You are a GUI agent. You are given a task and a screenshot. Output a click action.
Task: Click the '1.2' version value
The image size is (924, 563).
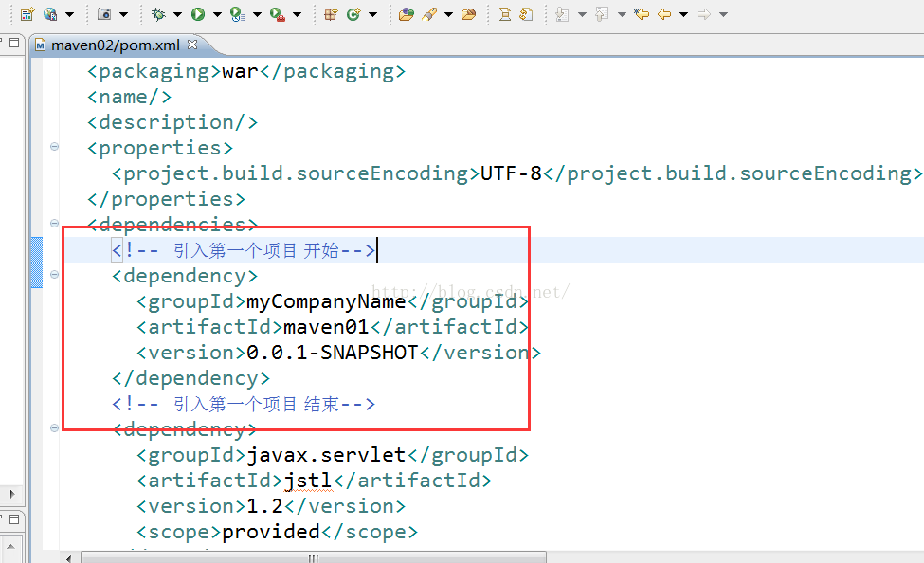(264, 506)
